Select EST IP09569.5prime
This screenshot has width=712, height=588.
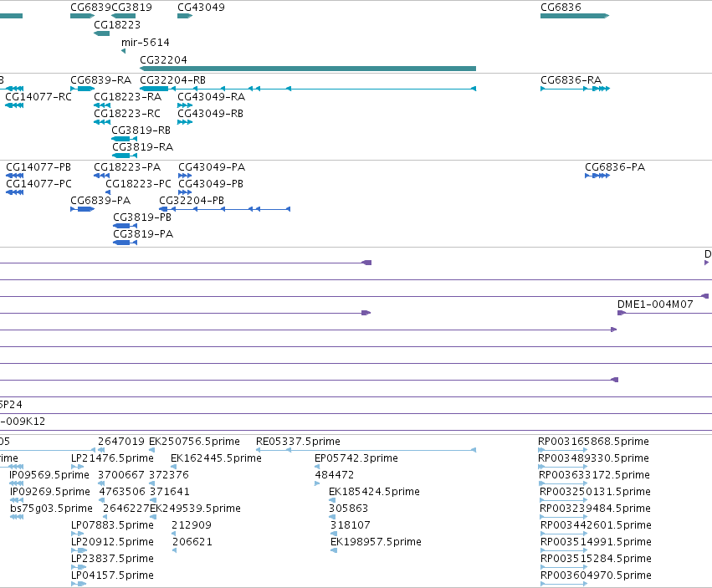[17, 483]
